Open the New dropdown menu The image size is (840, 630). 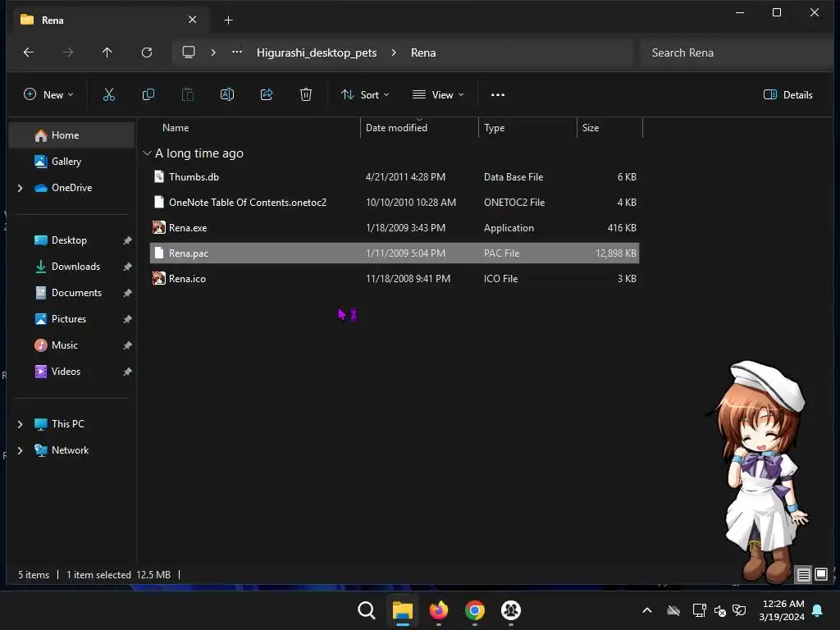tap(48, 95)
